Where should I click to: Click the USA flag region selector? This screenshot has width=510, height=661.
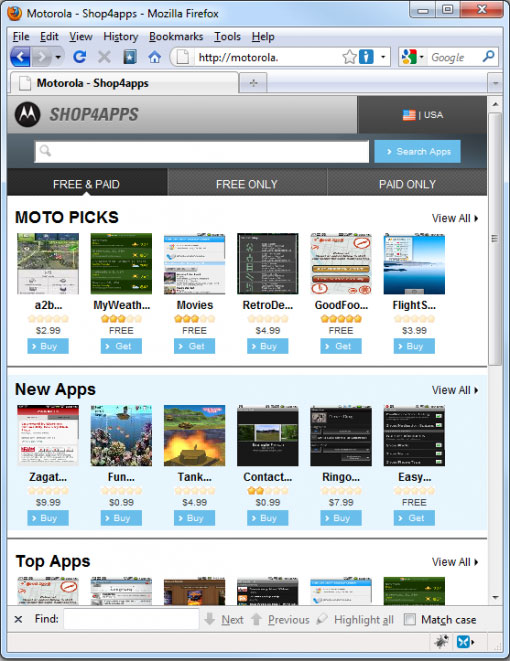coord(423,115)
